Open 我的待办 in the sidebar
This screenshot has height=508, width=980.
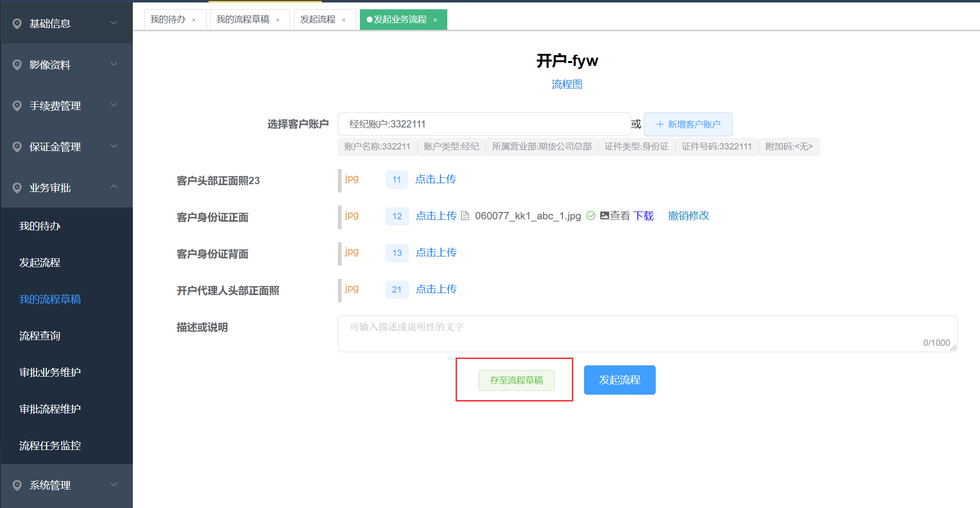[66, 226]
